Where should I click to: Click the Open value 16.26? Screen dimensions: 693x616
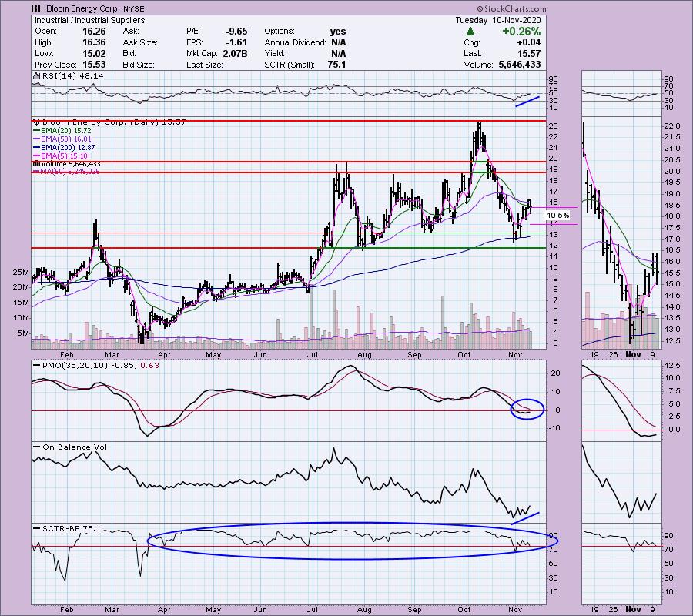[94, 32]
